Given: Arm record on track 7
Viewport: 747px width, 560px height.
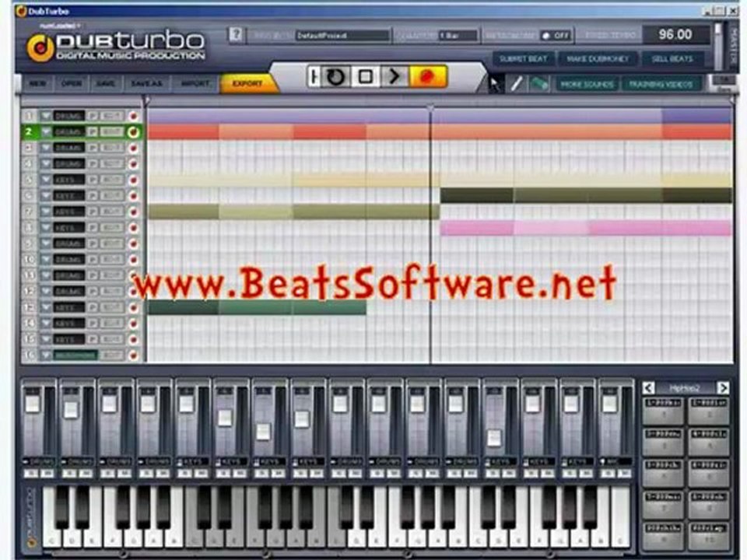Looking at the screenshot, I should tap(133, 212).
